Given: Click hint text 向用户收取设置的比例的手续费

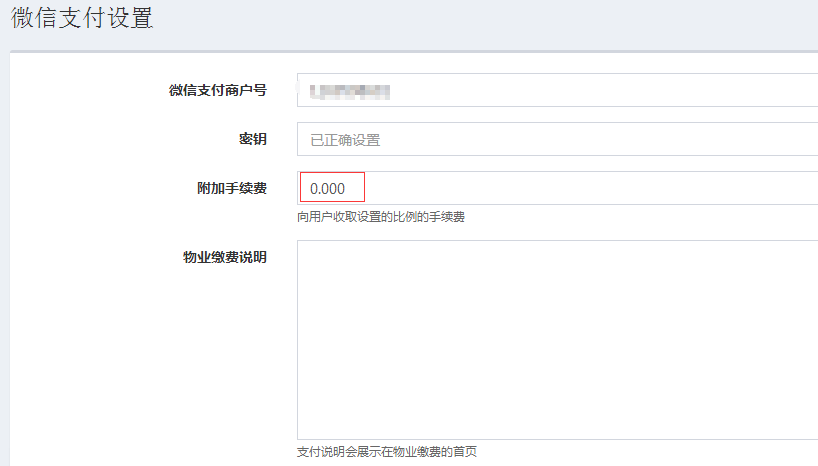Looking at the screenshot, I should (381, 217).
